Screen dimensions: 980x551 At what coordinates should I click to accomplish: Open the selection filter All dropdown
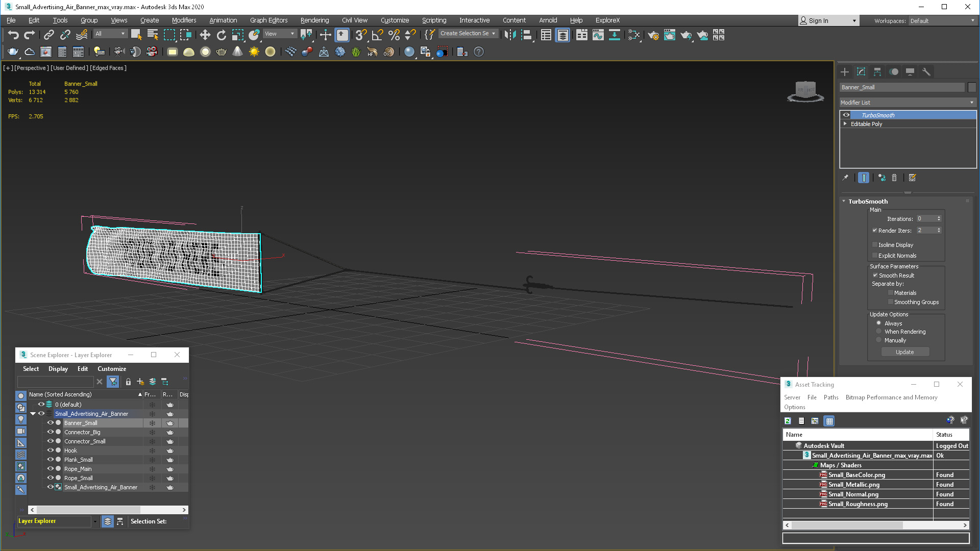[x=110, y=34]
